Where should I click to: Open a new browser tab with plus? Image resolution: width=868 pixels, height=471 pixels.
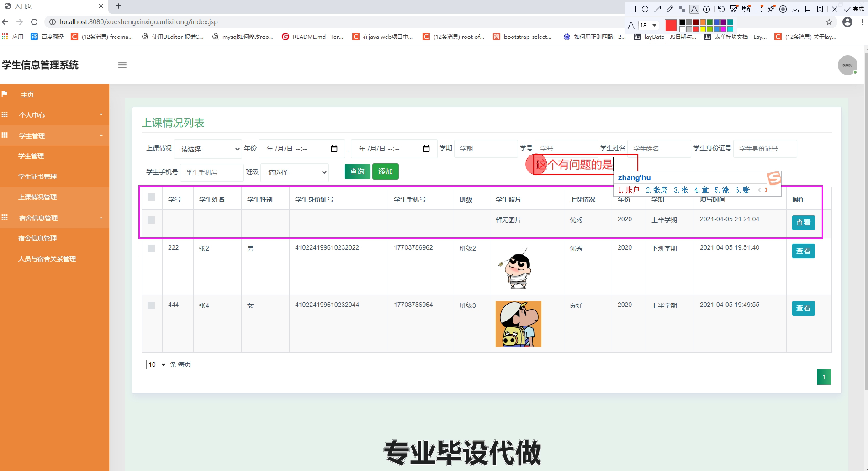(x=118, y=6)
